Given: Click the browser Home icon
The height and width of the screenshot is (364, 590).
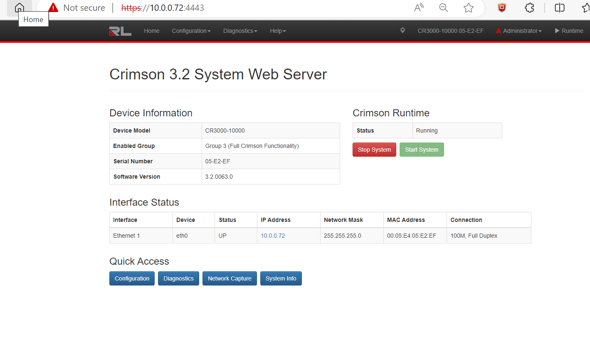Looking at the screenshot, I should tap(20, 7).
